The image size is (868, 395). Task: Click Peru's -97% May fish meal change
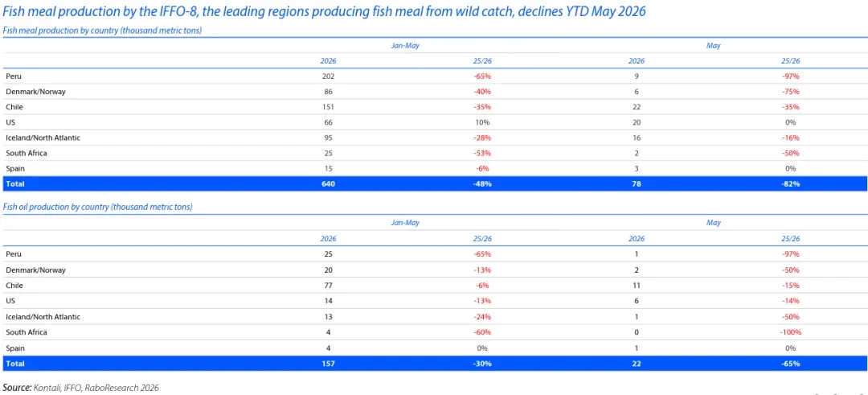click(x=791, y=76)
